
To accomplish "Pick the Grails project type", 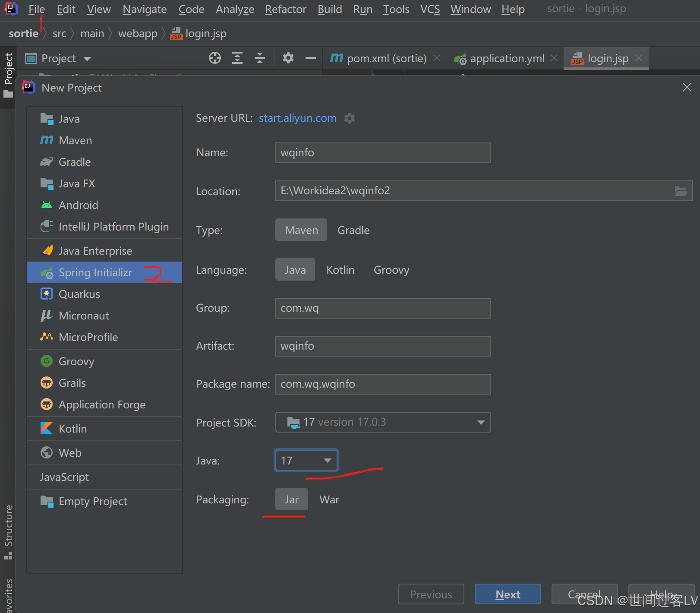I will point(104,383).
